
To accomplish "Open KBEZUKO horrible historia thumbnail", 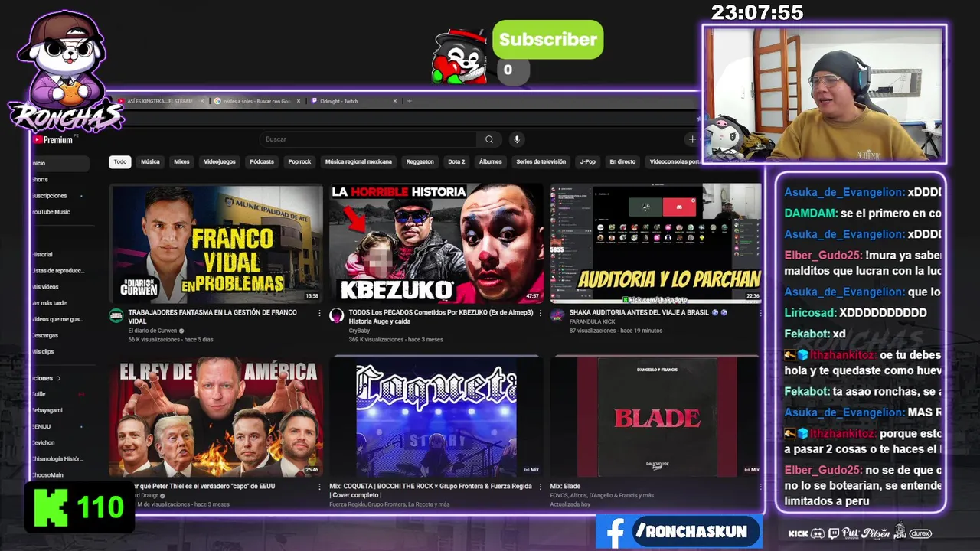I will pos(436,243).
